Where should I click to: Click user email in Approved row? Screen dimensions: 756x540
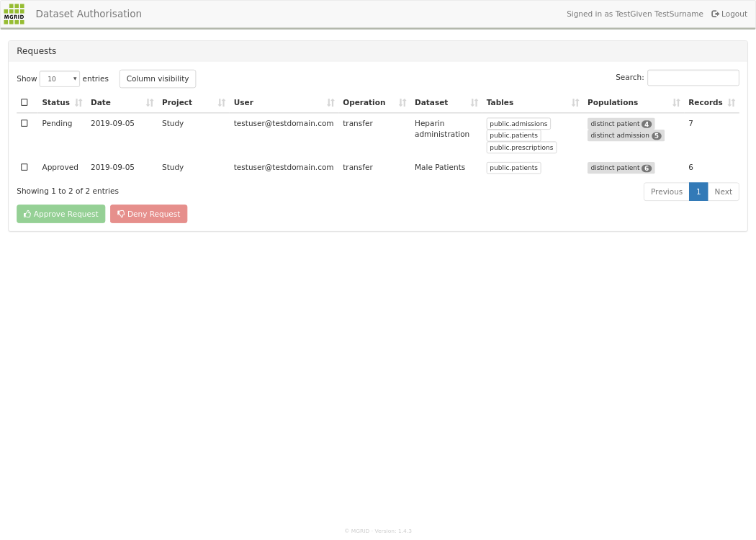pyautogui.click(x=284, y=167)
